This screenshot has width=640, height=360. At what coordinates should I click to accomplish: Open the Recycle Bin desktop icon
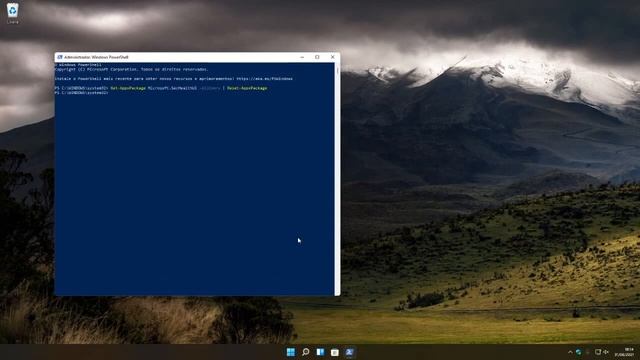click(13, 13)
